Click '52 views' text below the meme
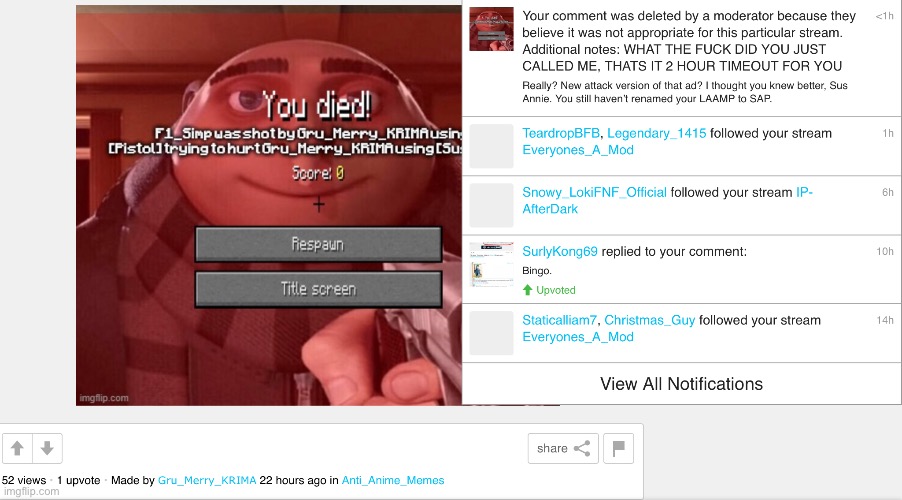 [x=24, y=480]
